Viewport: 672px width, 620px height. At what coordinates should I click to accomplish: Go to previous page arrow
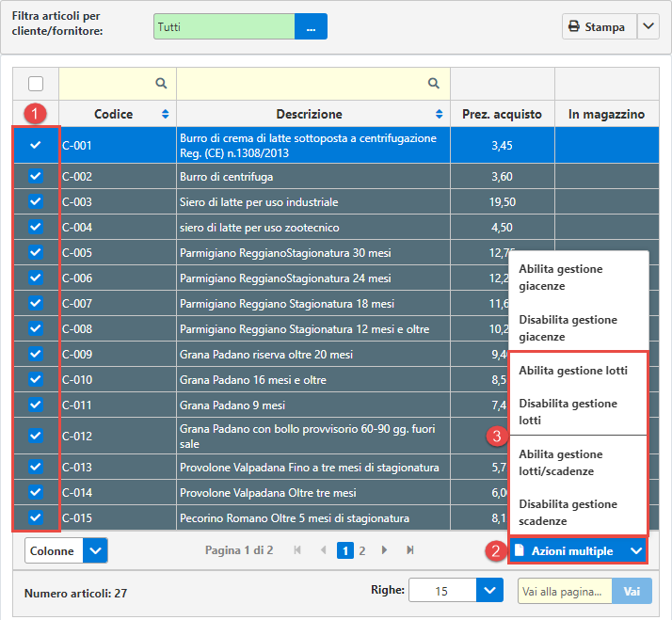pyautogui.click(x=324, y=550)
